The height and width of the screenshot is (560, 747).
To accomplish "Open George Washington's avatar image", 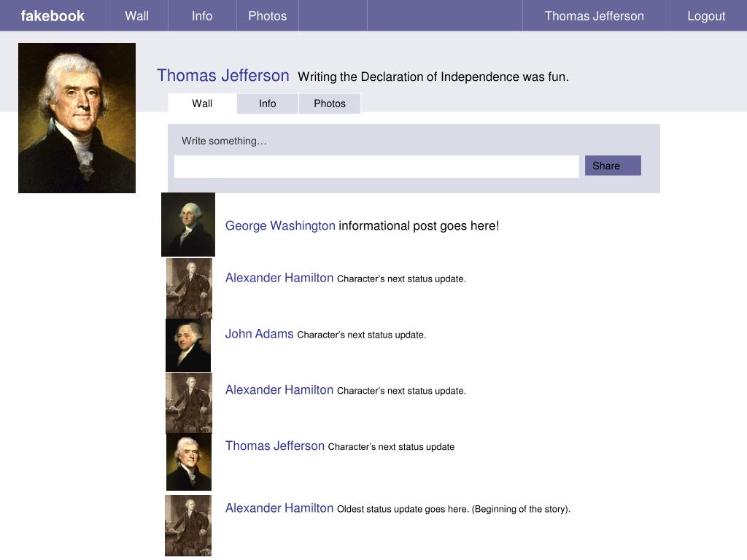I will pyautogui.click(x=188, y=225).
